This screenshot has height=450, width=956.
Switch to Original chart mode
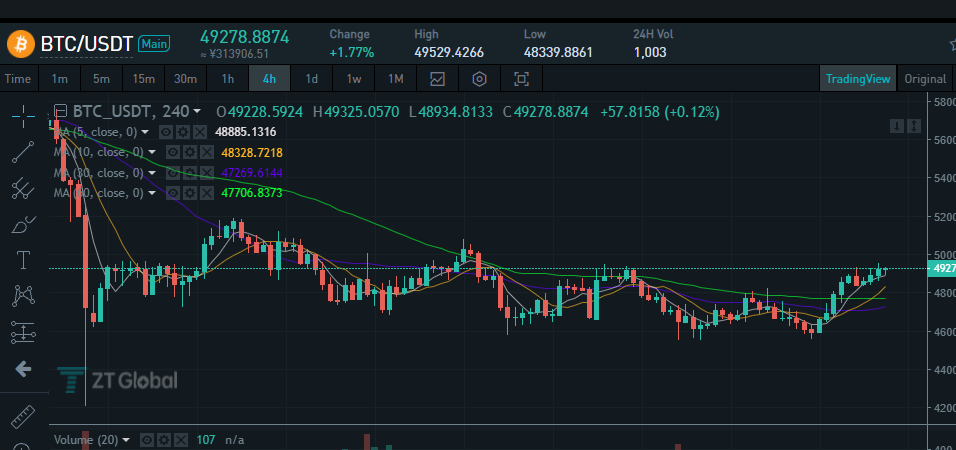[x=925, y=79]
